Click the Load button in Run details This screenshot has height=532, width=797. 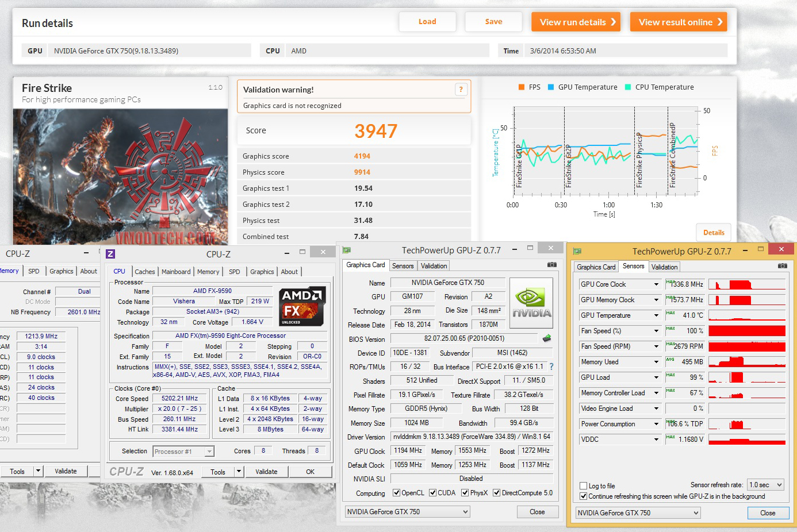[427, 22]
